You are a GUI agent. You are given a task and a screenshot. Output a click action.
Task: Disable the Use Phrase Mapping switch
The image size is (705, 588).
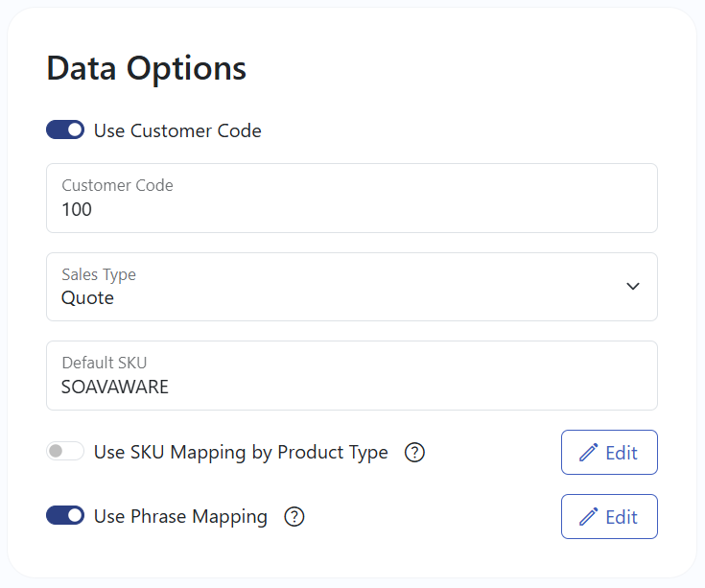(x=65, y=515)
